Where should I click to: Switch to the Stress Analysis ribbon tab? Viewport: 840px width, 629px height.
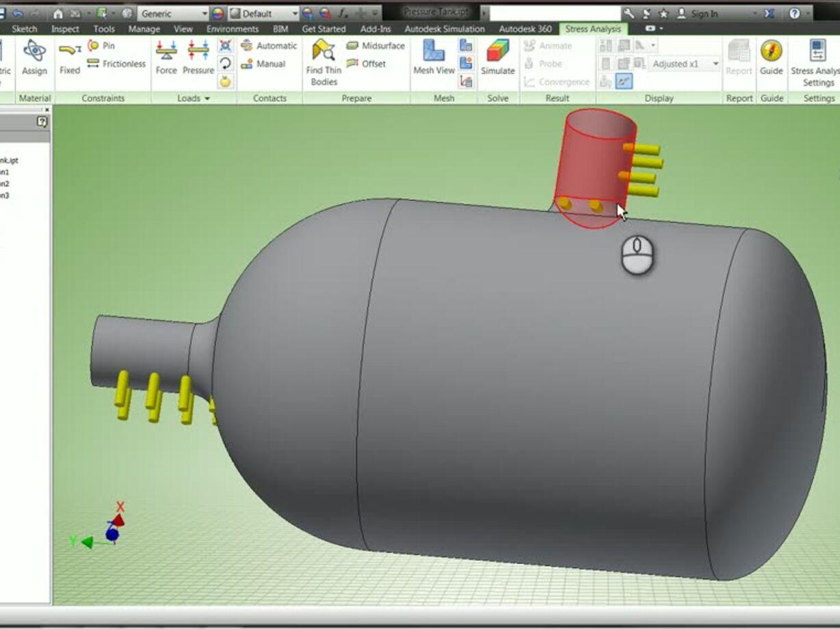pos(594,29)
